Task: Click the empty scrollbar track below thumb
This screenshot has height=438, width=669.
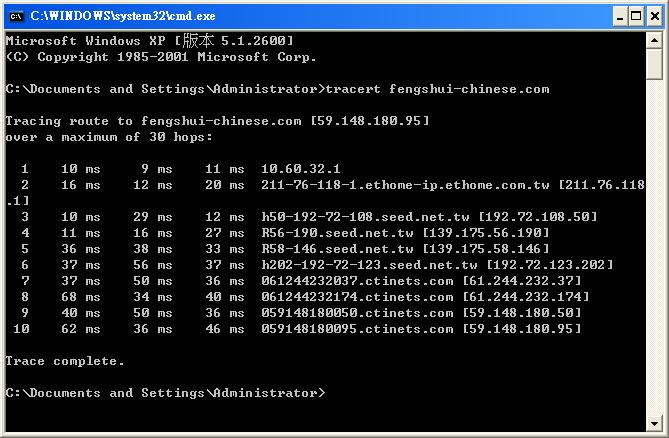Action: [x=654, y=250]
